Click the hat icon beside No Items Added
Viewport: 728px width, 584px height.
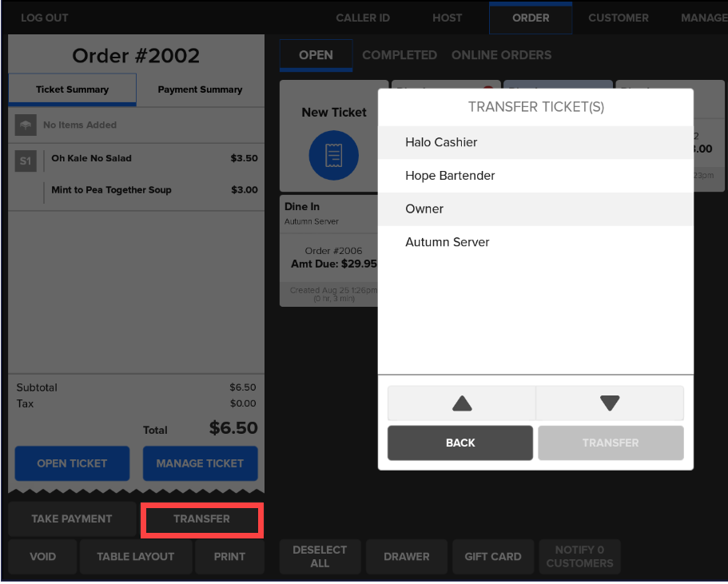26,125
